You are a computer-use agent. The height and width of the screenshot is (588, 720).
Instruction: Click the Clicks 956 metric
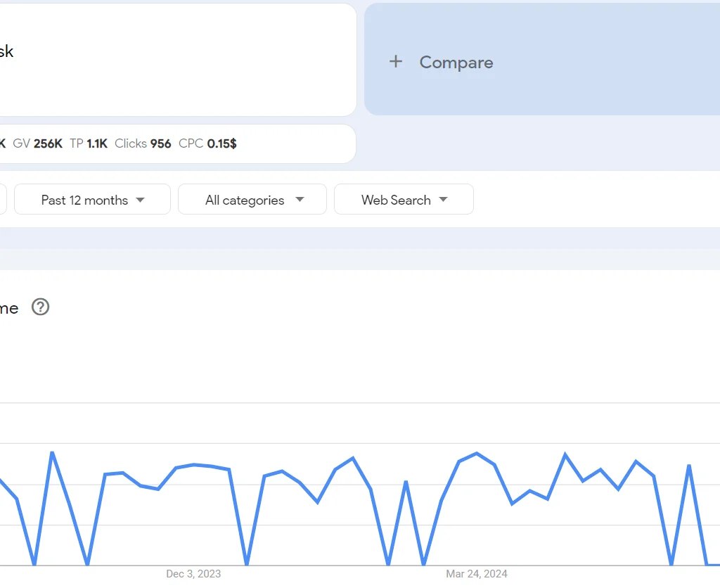[x=143, y=143]
